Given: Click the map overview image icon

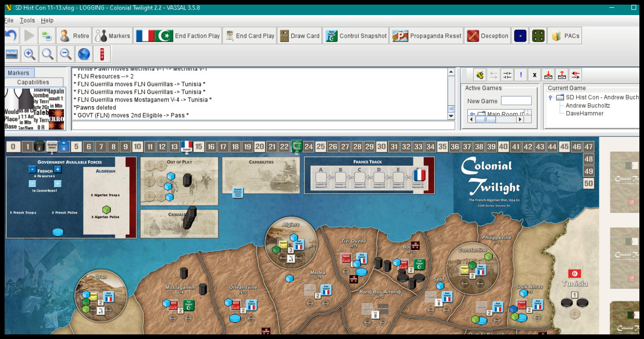Looking at the screenshot, I should click(11, 54).
